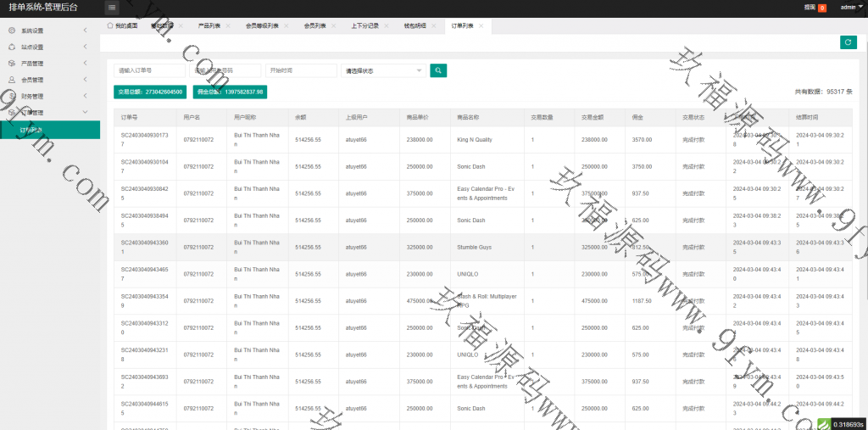Switch to the 上下分记录 tab

(x=366, y=26)
